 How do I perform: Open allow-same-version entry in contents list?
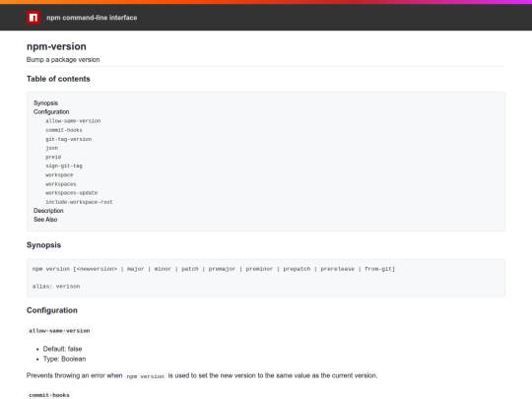pyautogui.click(x=73, y=121)
